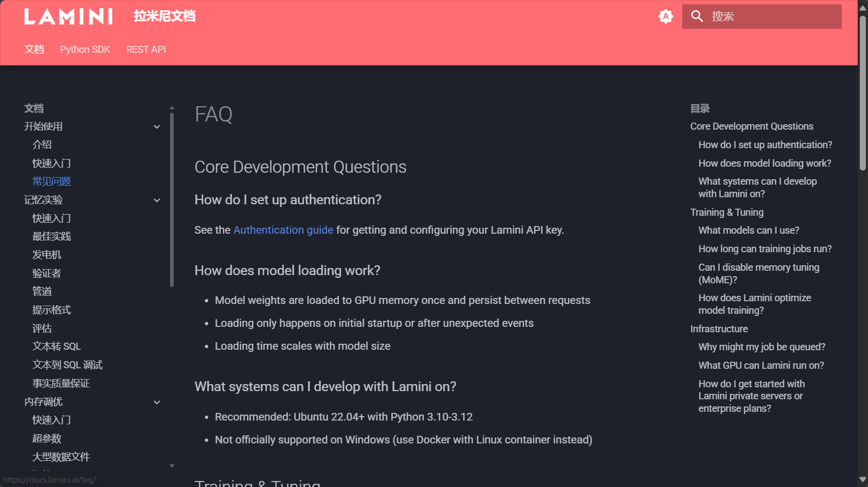Viewport: 868px width, 487px height.
Task: Jump to How does Lamini optimize model training?
Action: (755, 304)
